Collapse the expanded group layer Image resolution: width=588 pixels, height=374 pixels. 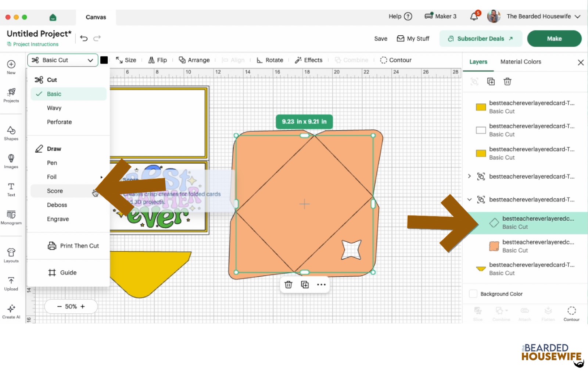pyautogui.click(x=469, y=200)
